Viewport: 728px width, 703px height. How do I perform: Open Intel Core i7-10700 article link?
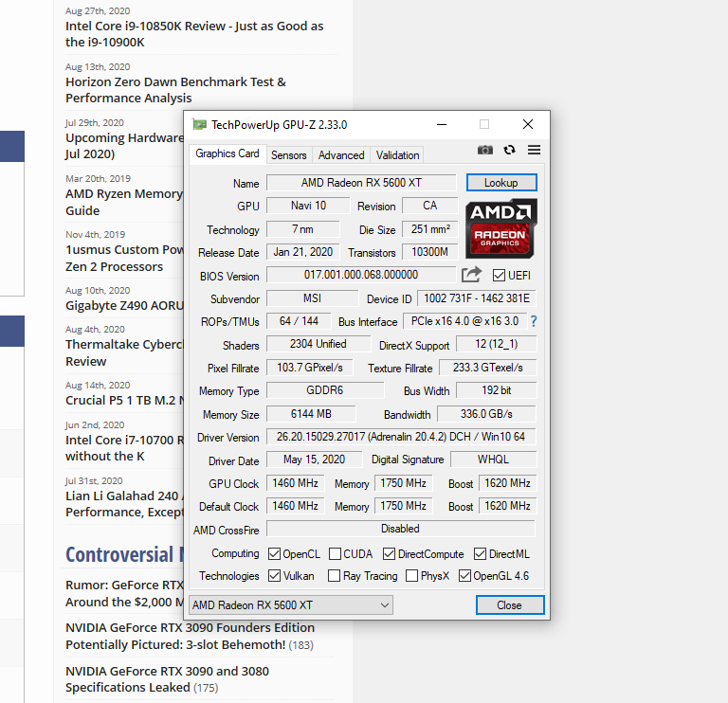[124, 448]
